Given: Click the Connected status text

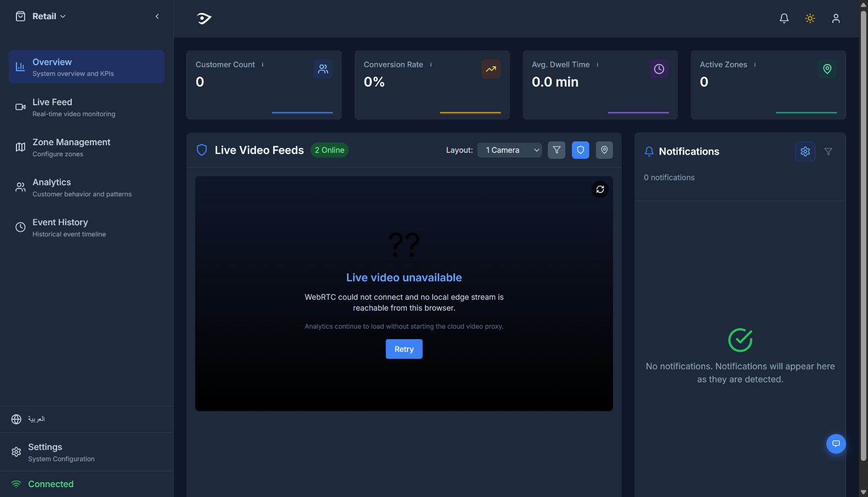Looking at the screenshot, I should 51,484.
